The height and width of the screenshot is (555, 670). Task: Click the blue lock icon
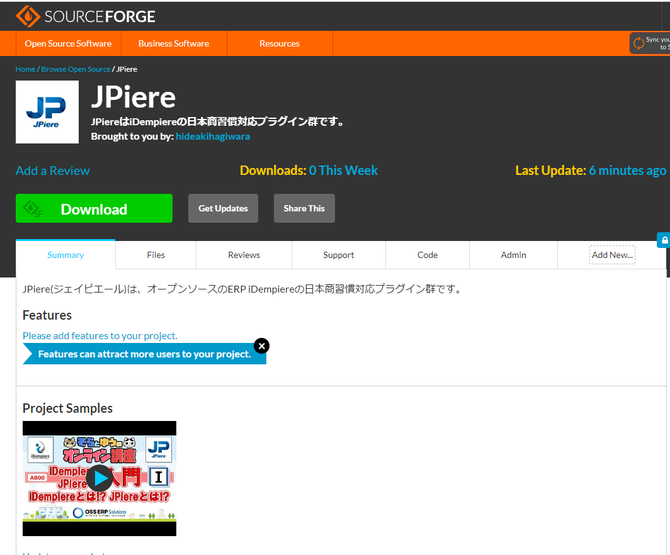coord(664,240)
